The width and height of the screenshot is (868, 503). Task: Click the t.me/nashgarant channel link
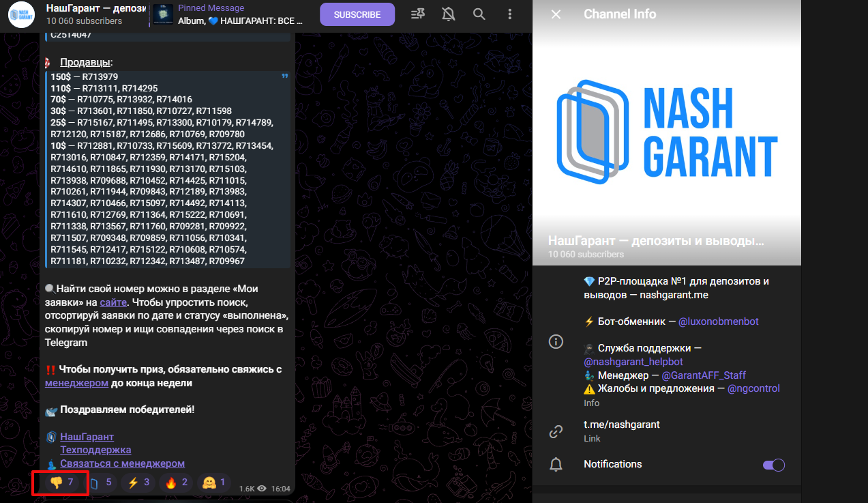tap(621, 425)
